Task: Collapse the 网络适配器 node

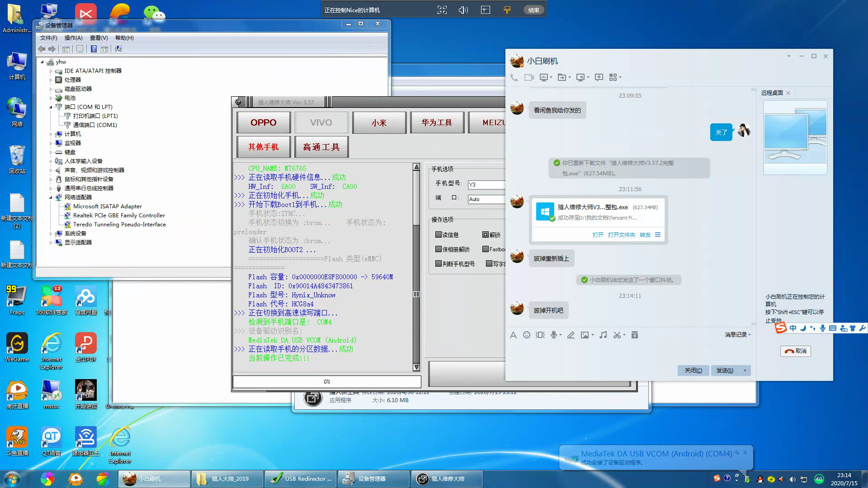Action: point(51,197)
